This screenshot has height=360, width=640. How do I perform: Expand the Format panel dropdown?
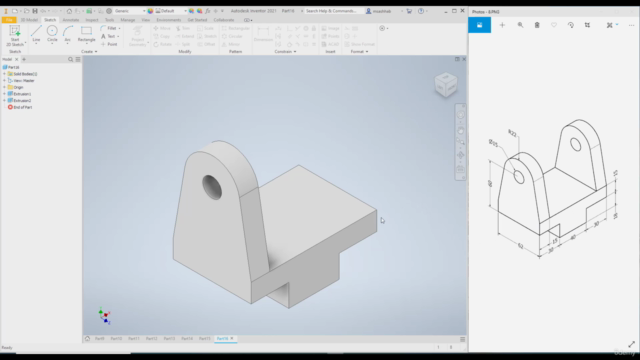(360, 52)
